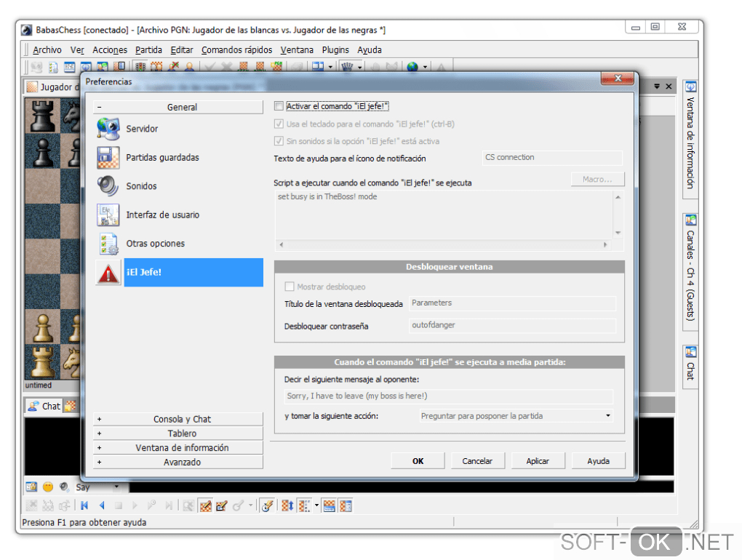Click the board annotate pencil icon

coord(221,505)
